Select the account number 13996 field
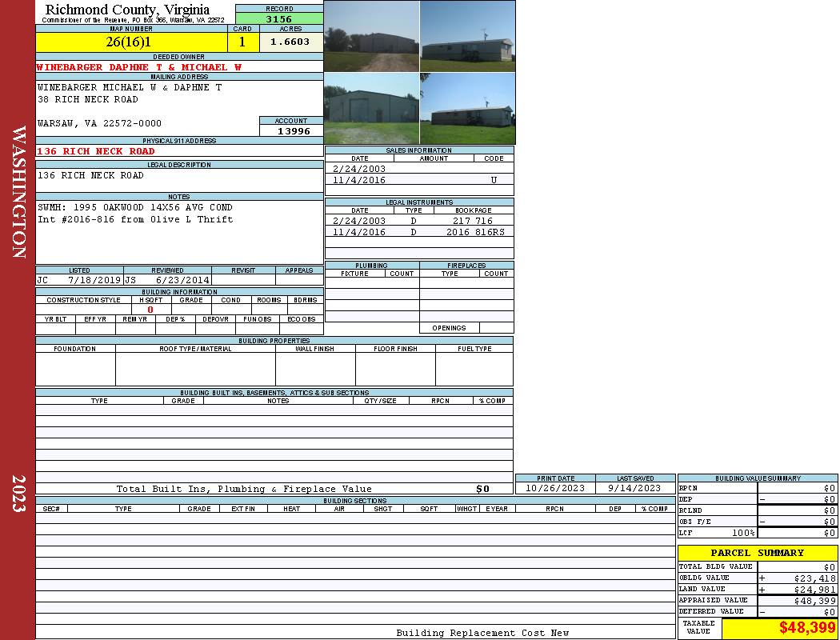The height and width of the screenshot is (640, 840). 291,131
